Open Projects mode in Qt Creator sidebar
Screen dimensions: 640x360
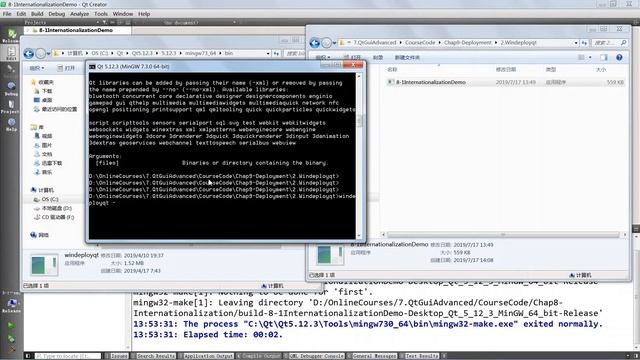point(11,106)
